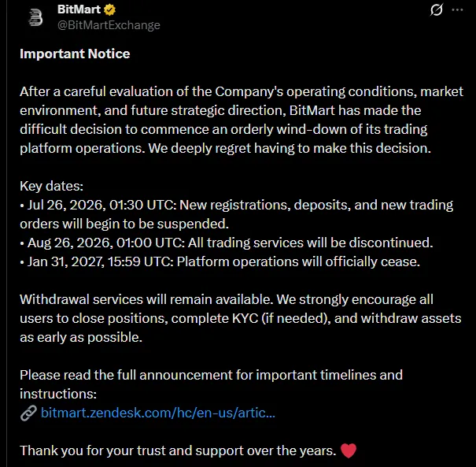The height and width of the screenshot is (467, 476).
Task: Click the gold verified badge next to BitMart
Action: pyautogui.click(x=109, y=9)
